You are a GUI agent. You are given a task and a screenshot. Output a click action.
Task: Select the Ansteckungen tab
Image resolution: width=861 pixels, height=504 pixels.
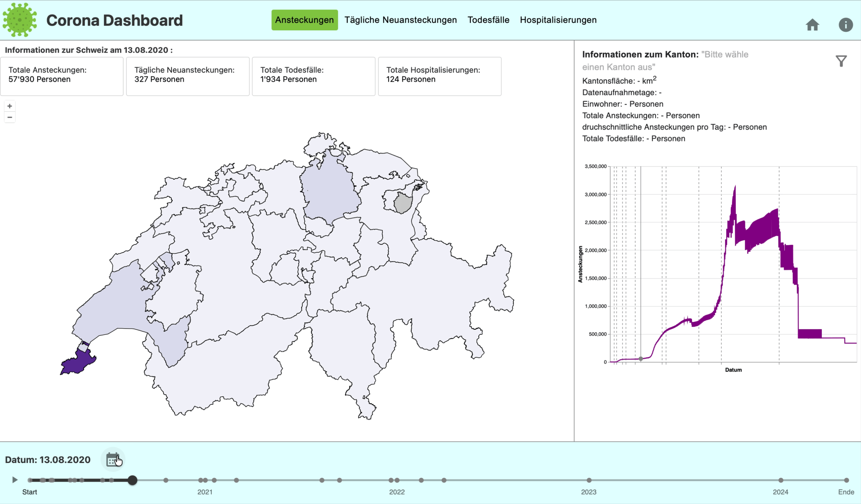304,20
